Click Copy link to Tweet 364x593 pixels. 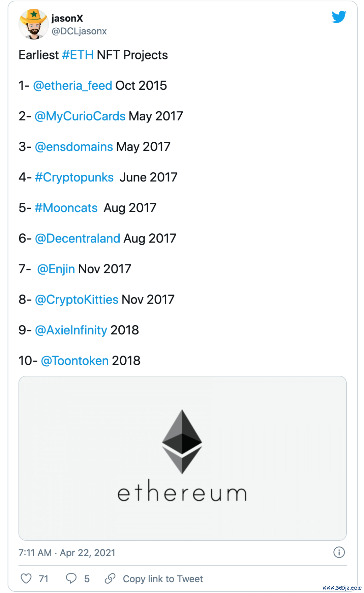[x=163, y=578]
